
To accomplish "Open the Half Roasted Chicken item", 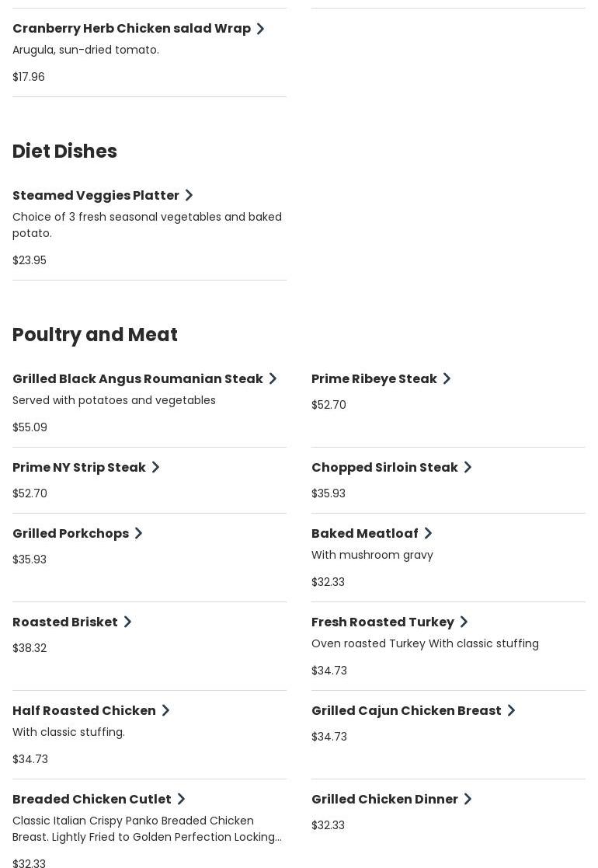I will pos(84,711).
